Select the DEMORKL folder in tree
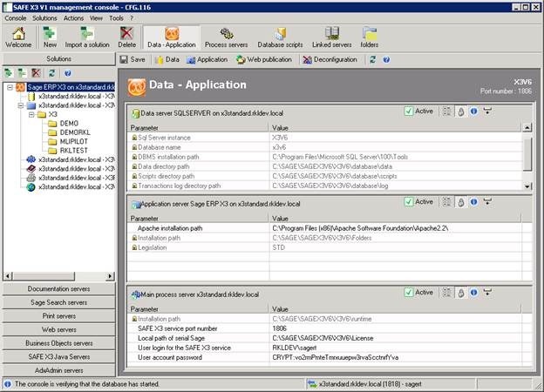The width and height of the screenshot is (544, 392). [74, 132]
